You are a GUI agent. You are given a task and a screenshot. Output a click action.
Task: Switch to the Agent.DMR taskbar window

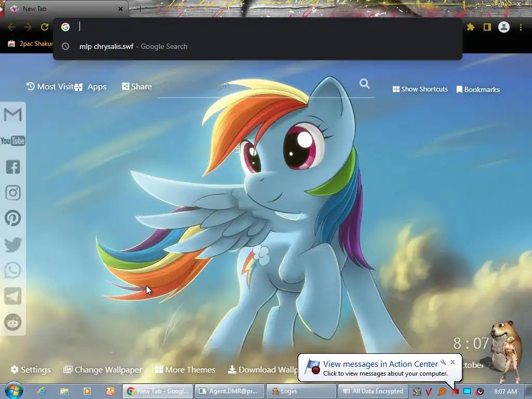tap(230, 391)
